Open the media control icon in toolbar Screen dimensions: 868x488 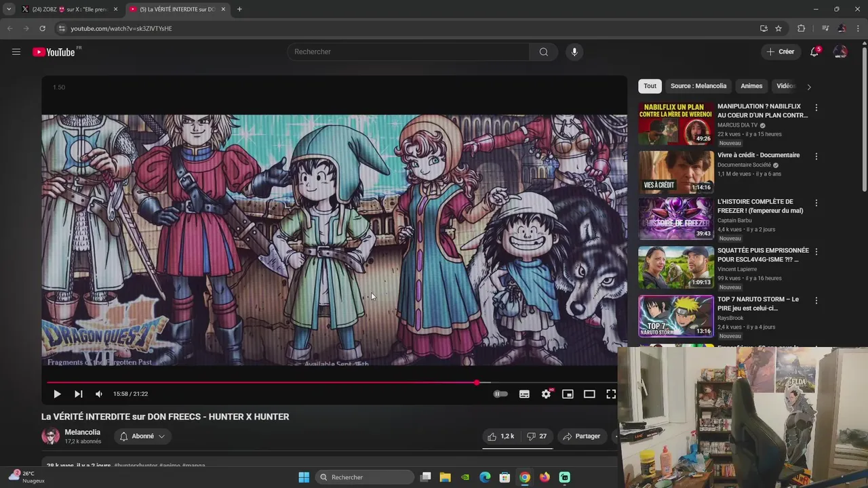(825, 28)
